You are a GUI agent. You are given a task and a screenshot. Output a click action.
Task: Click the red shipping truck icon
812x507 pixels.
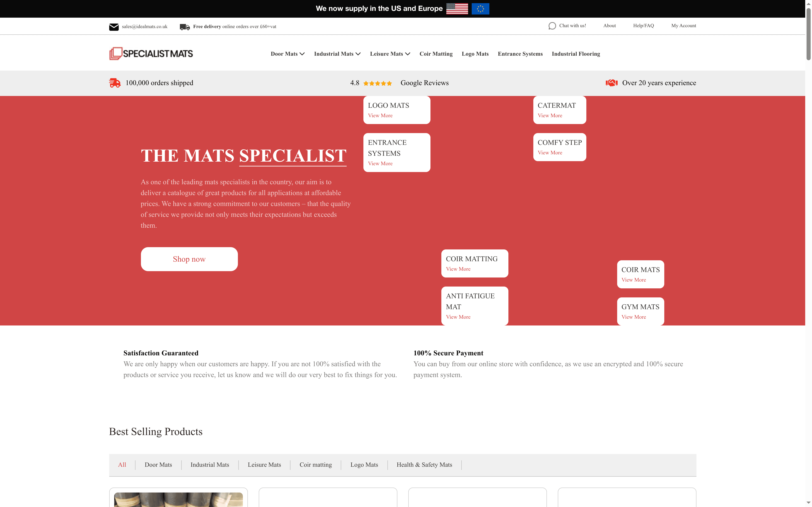pos(115,83)
